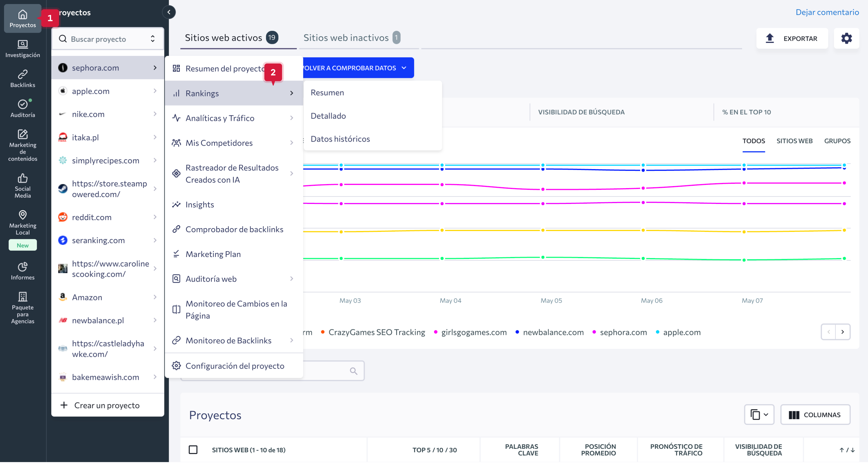Click Mis Competidores people icon

[x=176, y=143]
